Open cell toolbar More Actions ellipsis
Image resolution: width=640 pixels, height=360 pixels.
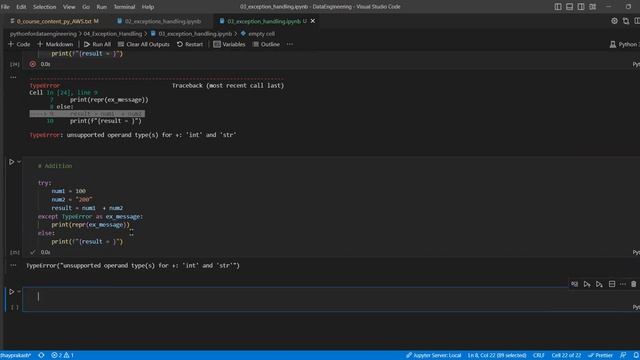coord(622,284)
